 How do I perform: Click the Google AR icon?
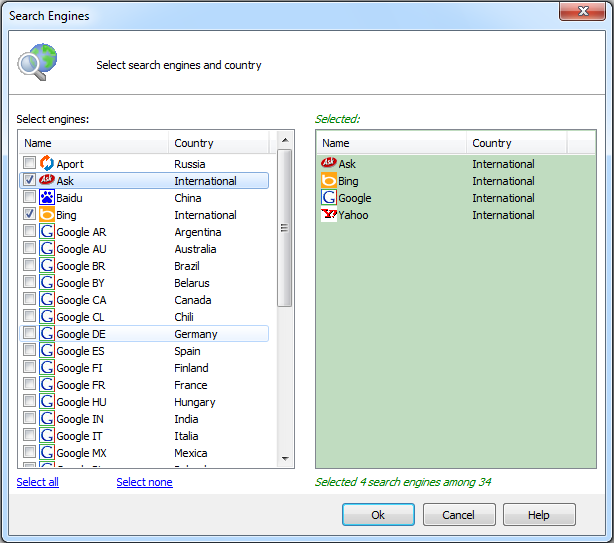tap(47, 231)
